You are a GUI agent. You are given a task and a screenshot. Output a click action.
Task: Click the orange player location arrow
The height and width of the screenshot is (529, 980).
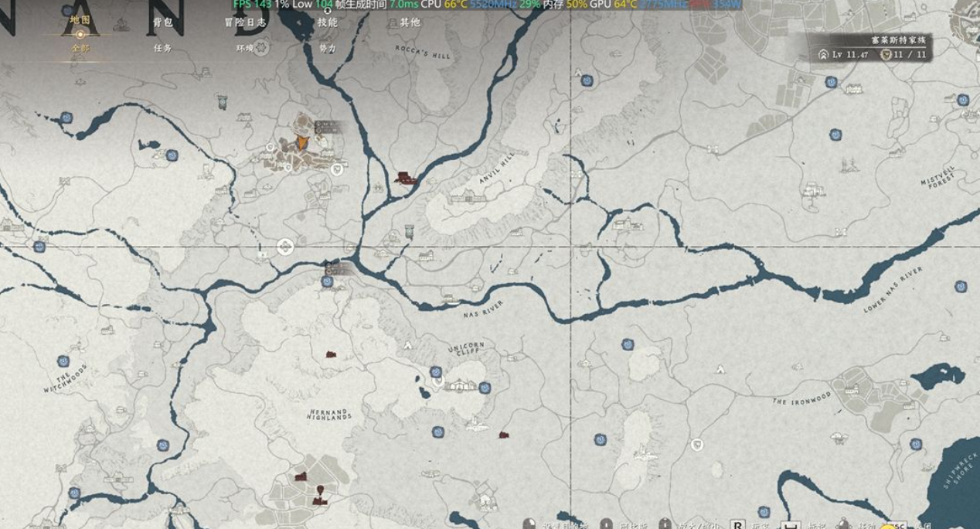pos(302,143)
